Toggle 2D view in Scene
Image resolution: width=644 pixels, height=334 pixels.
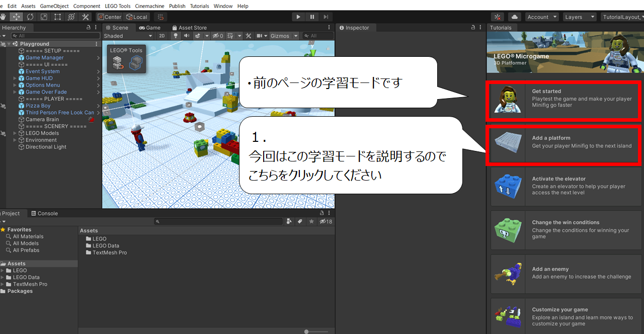162,36
